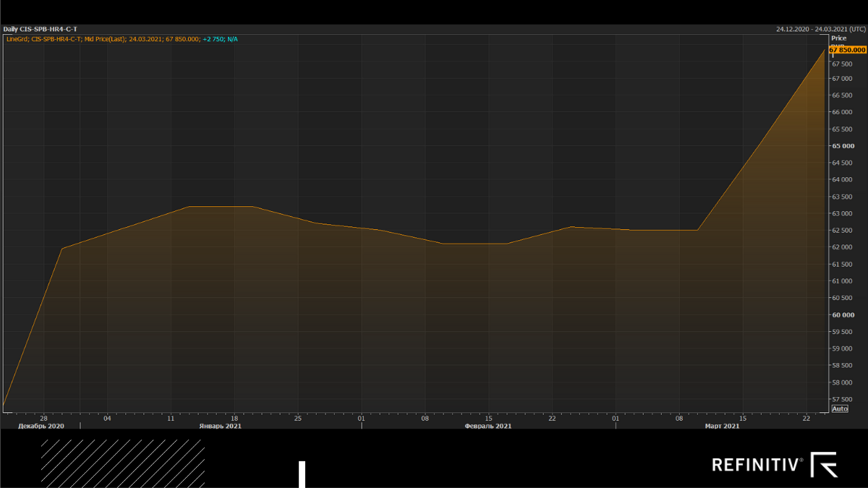Click the 61 500 price axis label
This screenshot has width=868, height=488.
tap(841, 265)
